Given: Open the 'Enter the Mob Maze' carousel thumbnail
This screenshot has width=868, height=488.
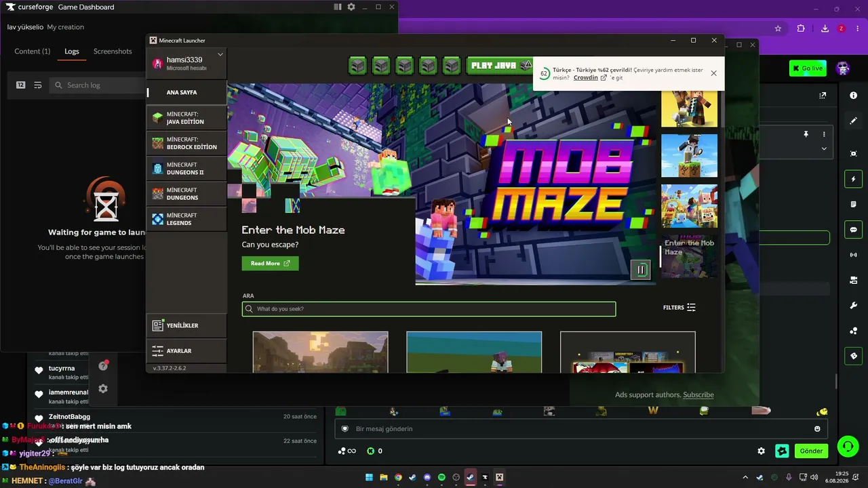Looking at the screenshot, I should [689, 256].
